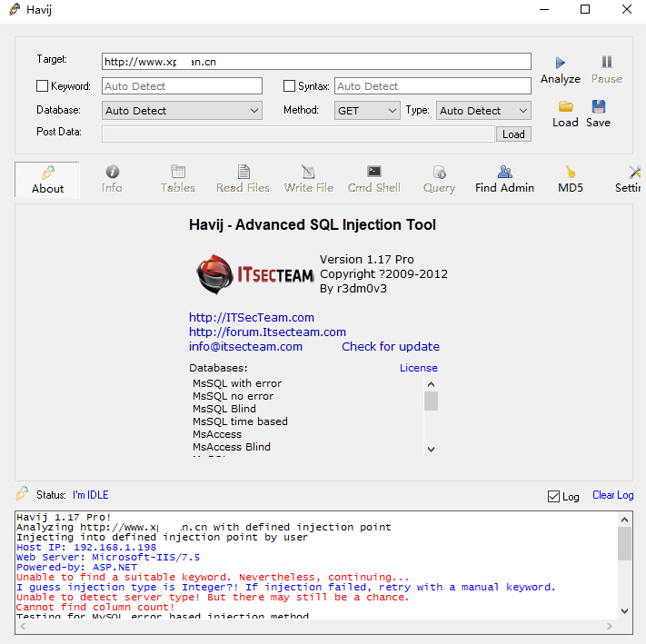Click the log horizontal scroll right arrow
646x644 pixels.
tap(610, 627)
